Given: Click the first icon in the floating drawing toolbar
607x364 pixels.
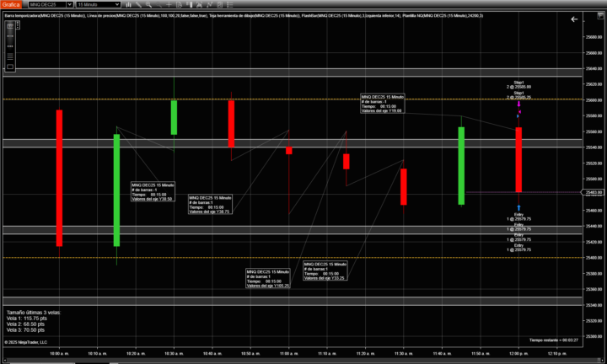Looking at the screenshot, I should [10, 26].
